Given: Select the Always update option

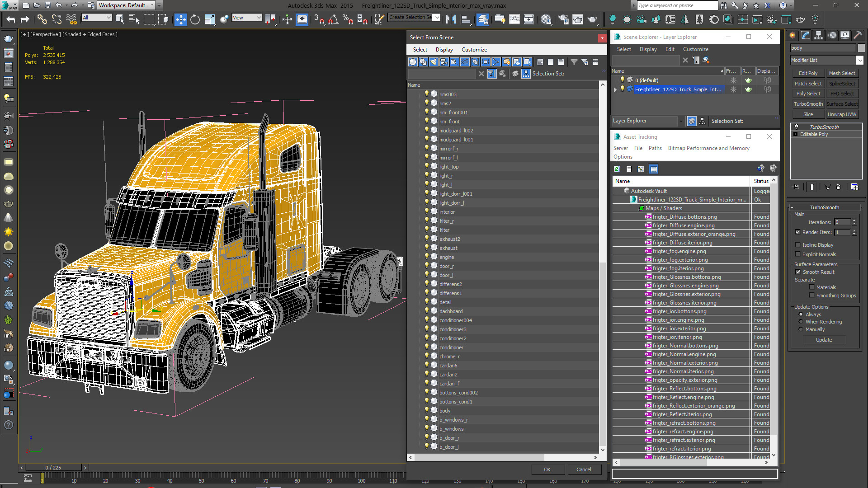Looking at the screenshot, I should [801, 314].
